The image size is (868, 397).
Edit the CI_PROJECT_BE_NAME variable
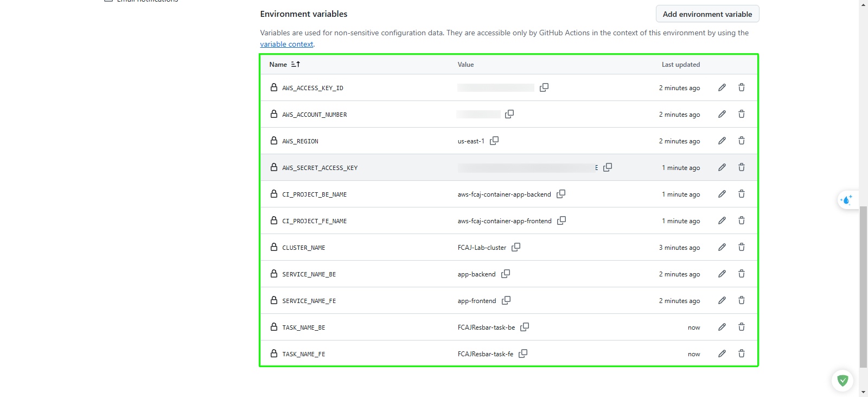tap(722, 194)
